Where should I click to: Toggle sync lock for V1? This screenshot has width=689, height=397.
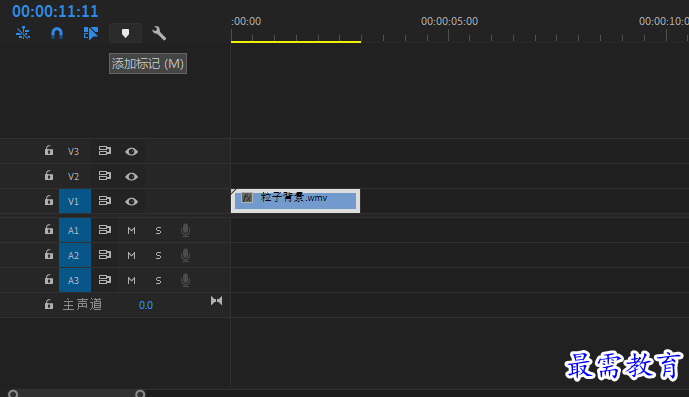coord(105,201)
